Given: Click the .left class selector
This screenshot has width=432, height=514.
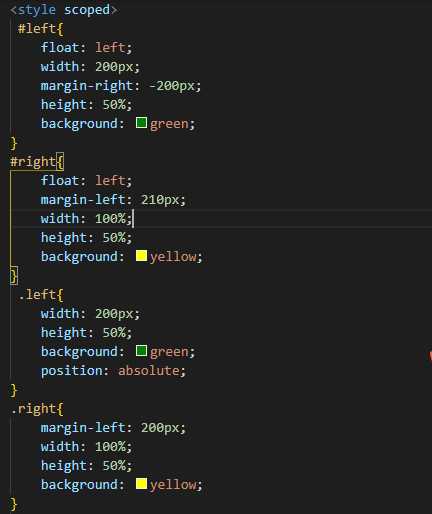Looking at the screenshot, I should click(x=37, y=295).
